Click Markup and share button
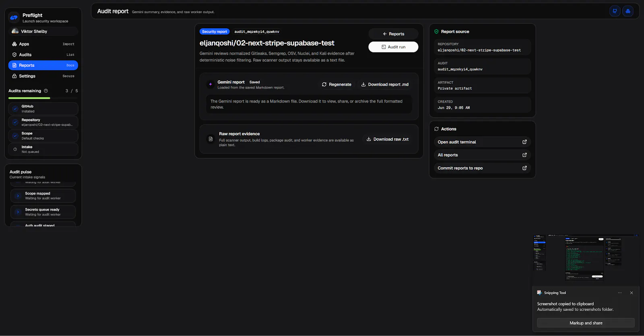The width and height of the screenshot is (644, 336). (586, 323)
